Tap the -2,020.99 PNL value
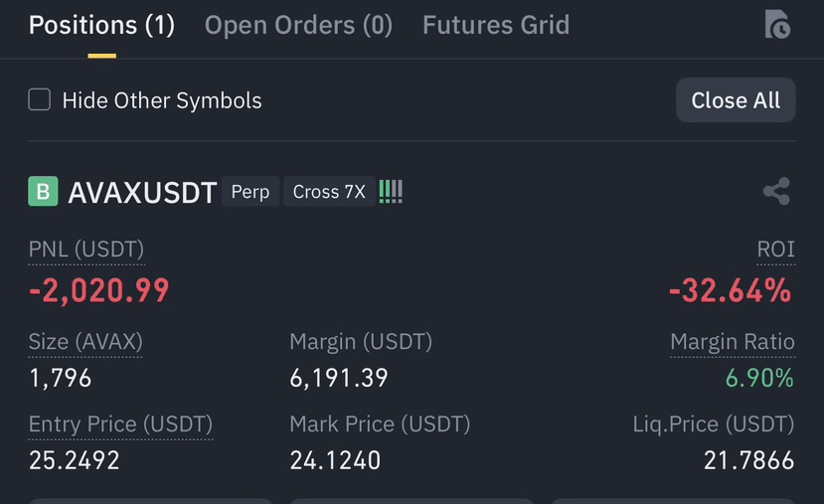This screenshot has height=504, width=824. (99, 290)
